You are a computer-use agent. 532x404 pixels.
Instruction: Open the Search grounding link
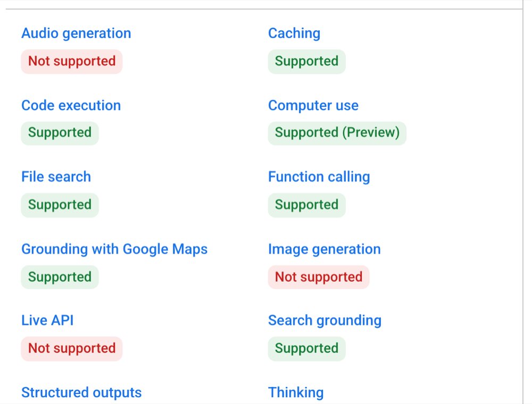click(325, 321)
